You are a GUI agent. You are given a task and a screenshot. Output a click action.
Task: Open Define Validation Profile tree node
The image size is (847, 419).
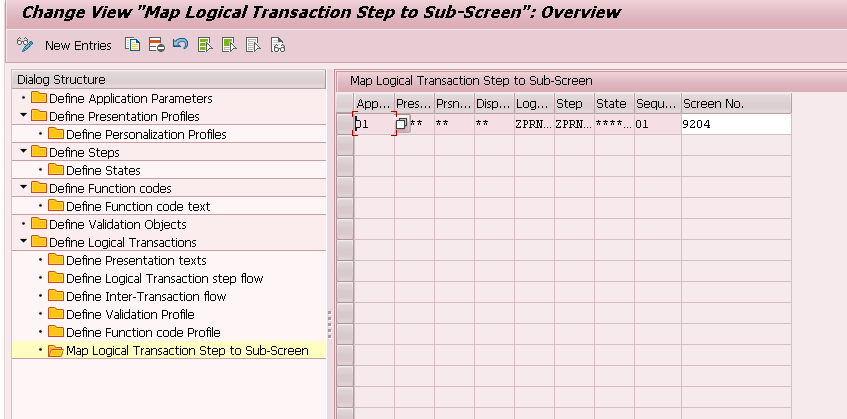click(130, 314)
